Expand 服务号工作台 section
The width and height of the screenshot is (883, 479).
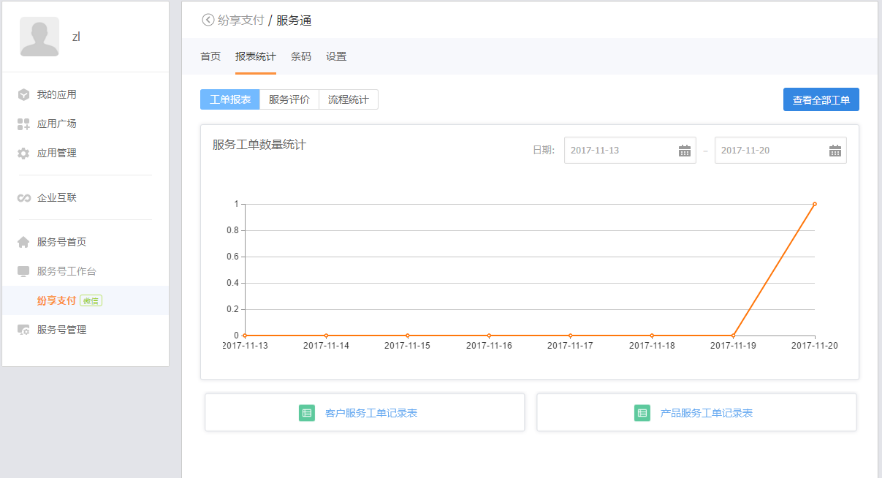click(66, 271)
